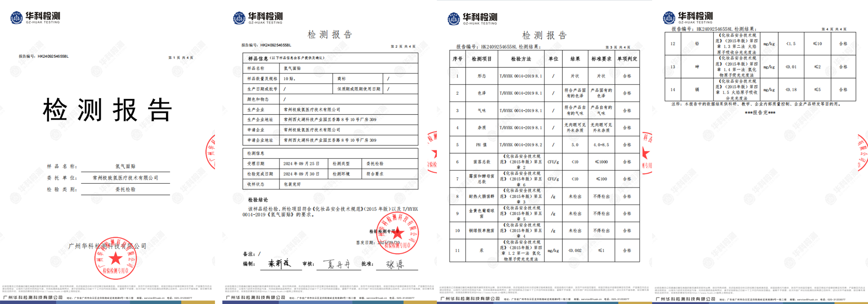868x304 pixels.
Task: Click the 检验方法 column header on page 3
Action: [x=521, y=59]
